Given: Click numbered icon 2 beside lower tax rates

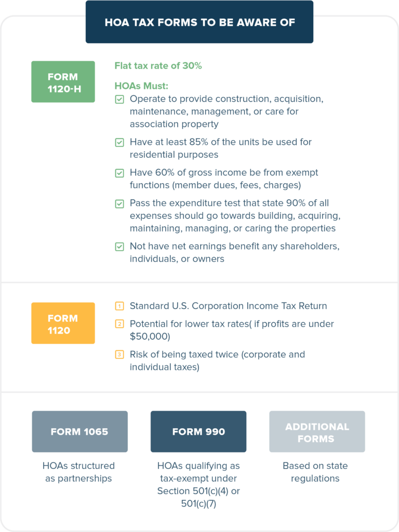Looking at the screenshot, I should tap(119, 324).
